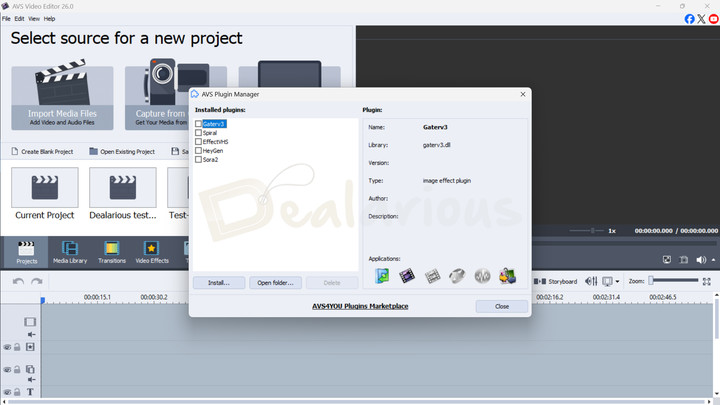Viewport: 720px width, 405px height.
Task: Open the File menu
Action: point(6,19)
